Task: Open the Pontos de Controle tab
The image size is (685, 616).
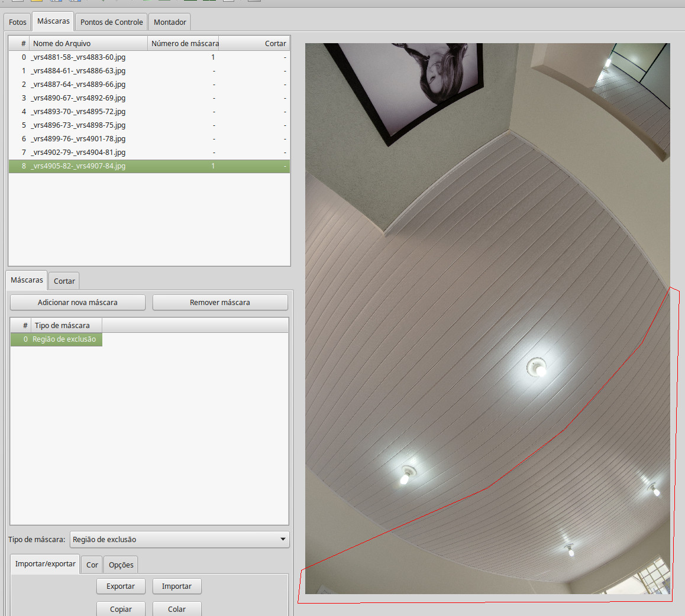Action: tap(111, 22)
